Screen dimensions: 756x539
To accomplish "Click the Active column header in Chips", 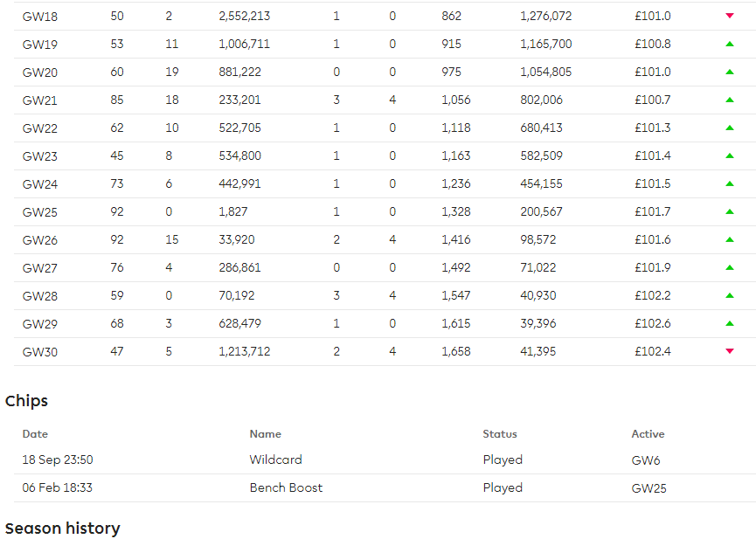I will click(x=648, y=433).
